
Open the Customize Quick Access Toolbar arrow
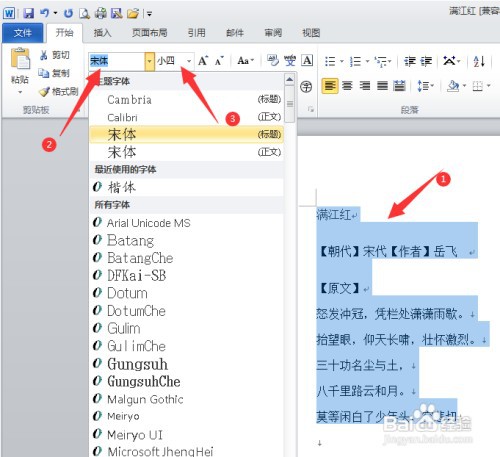pos(150,14)
